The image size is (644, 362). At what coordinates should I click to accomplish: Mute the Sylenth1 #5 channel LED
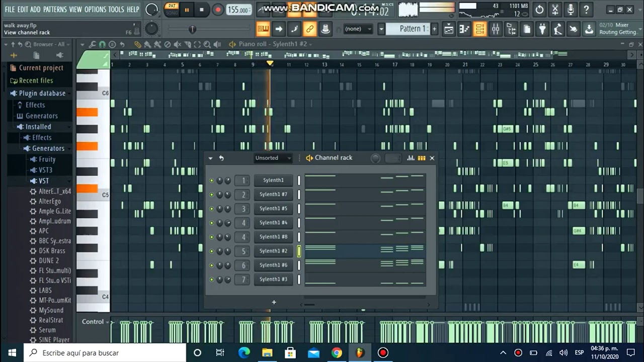[x=211, y=209]
